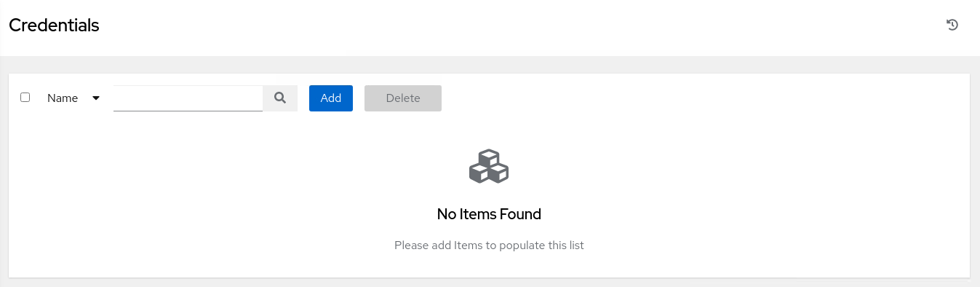Open the activity stream history icon
Viewport: 980px width, 287px height.
pos(952,25)
